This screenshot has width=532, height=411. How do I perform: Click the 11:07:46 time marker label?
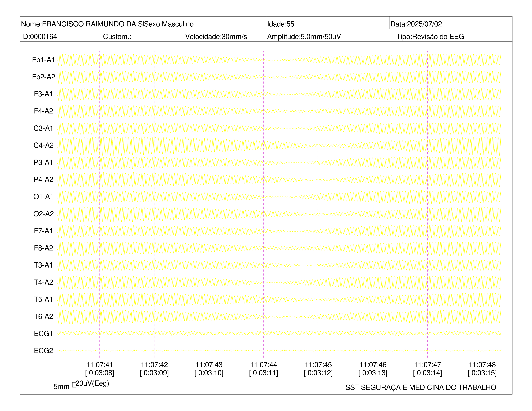(x=373, y=365)
